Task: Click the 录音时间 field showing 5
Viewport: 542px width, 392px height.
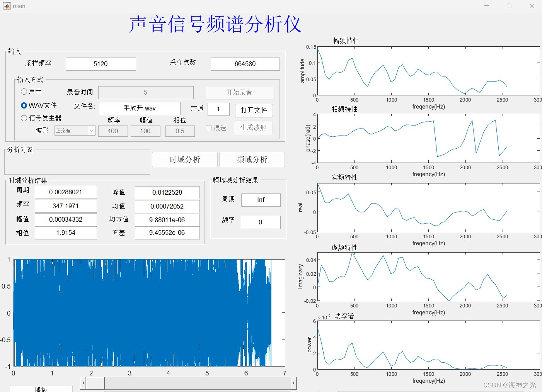Action: pyautogui.click(x=146, y=92)
